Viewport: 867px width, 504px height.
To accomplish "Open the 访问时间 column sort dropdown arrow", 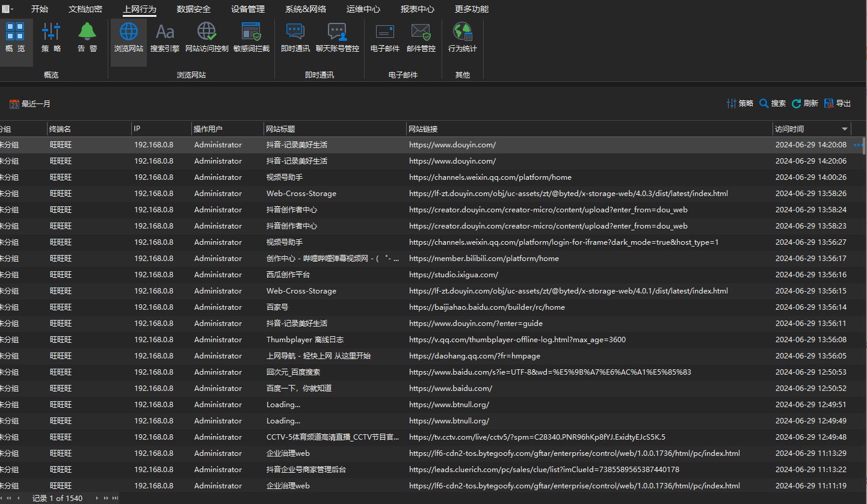I will tap(845, 129).
